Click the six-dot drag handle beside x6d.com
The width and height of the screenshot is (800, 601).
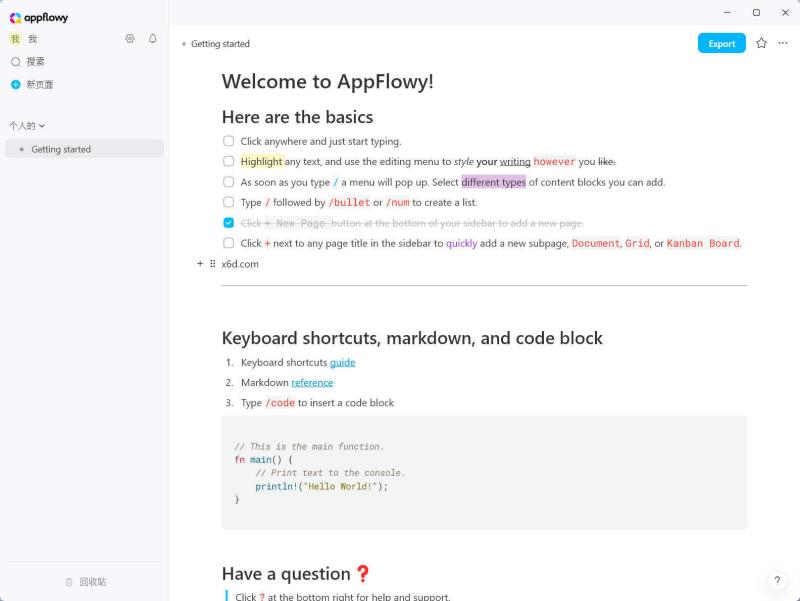[x=213, y=264]
